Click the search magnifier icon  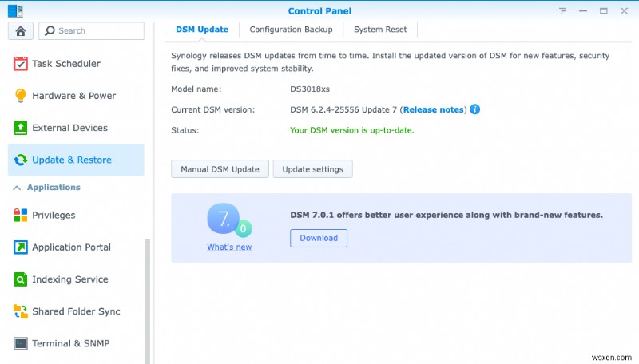click(x=50, y=30)
